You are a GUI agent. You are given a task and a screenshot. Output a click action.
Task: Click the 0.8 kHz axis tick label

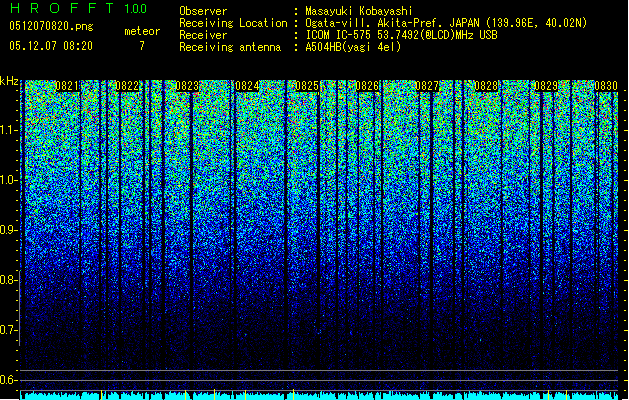(9, 280)
